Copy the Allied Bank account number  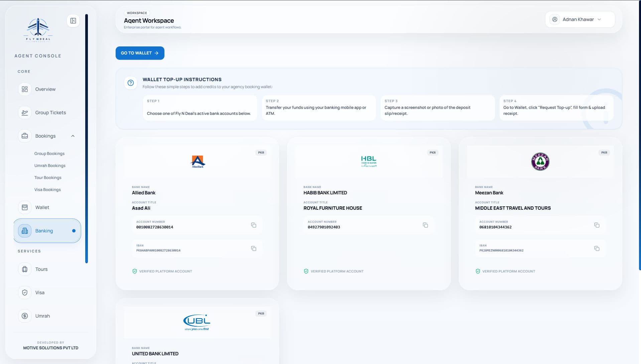(254, 225)
